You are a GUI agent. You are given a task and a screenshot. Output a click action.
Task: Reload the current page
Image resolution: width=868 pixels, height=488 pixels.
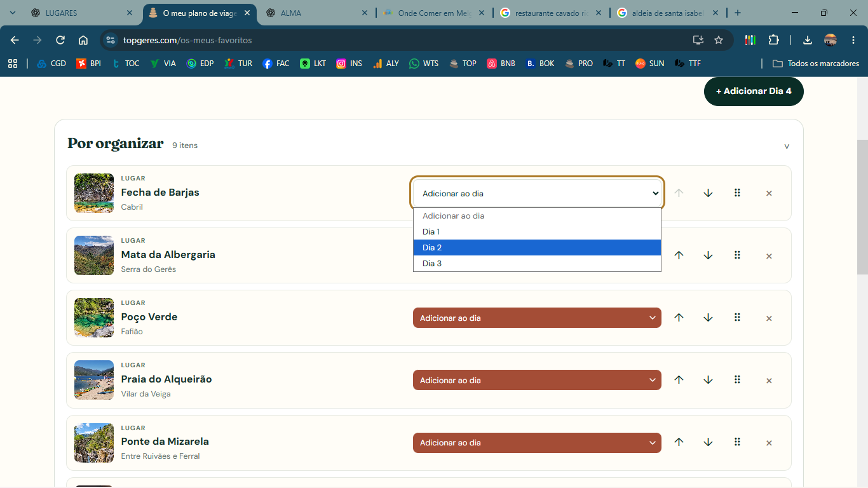pyautogui.click(x=60, y=40)
